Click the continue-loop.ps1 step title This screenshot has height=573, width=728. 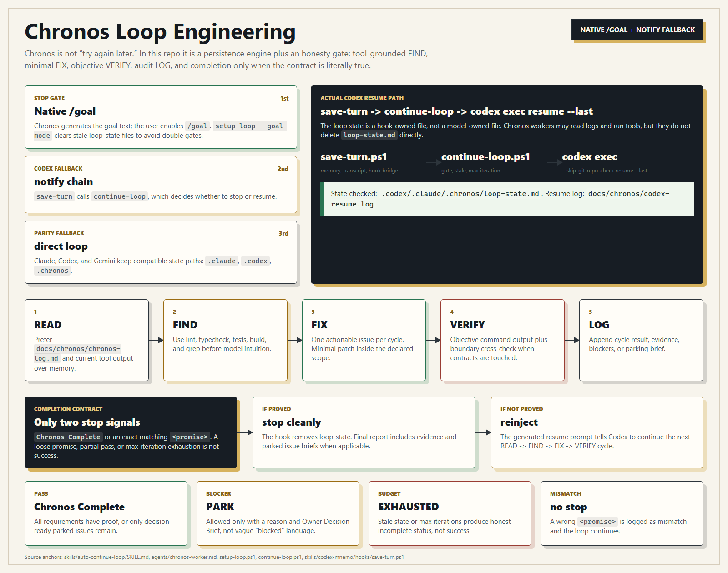coord(485,157)
